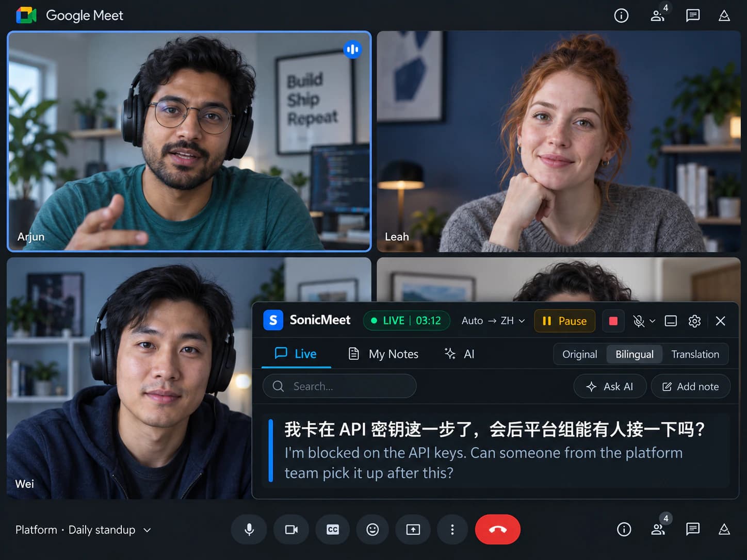Switch to the Live tab
The image size is (747, 560).
point(296,354)
